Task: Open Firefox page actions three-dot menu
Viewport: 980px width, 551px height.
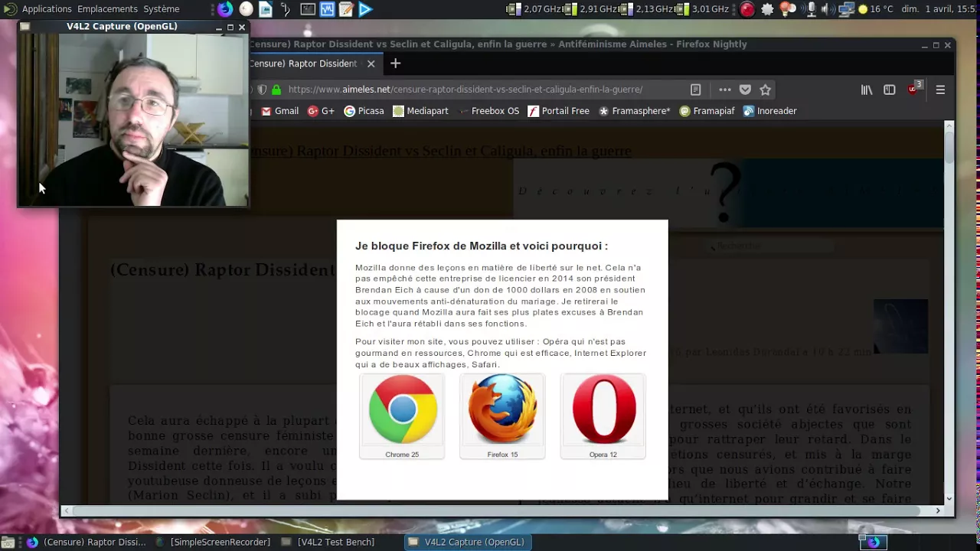Action: pos(724,90)
